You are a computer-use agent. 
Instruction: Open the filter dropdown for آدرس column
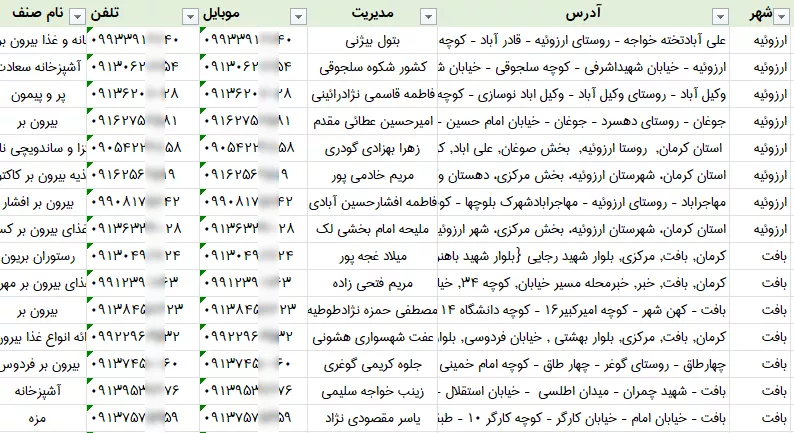point(720,17)
